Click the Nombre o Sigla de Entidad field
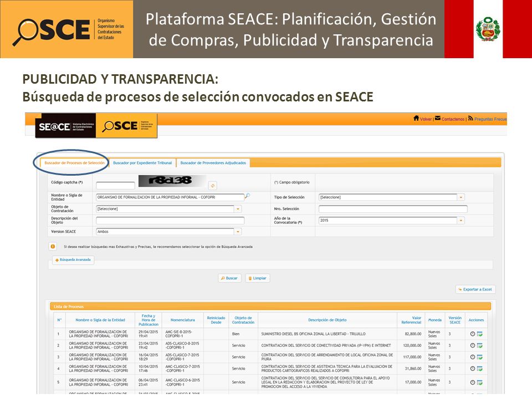The height and width of the screenshot is (399, 532). 170,197
